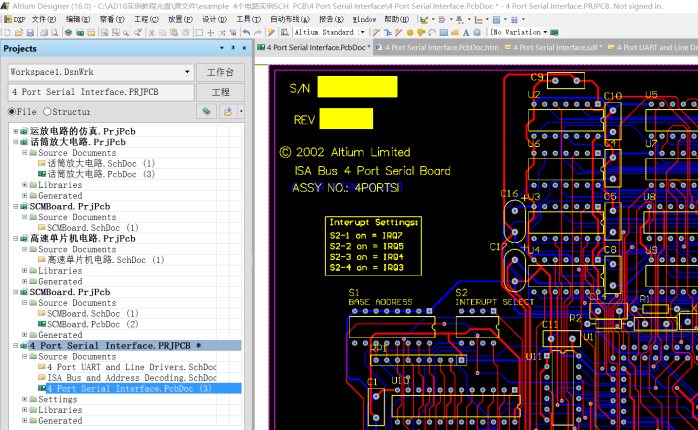This screenshot has width=698, height=430.
Task: Open the 自动布线(A) menu
Action: click(290, 20)
